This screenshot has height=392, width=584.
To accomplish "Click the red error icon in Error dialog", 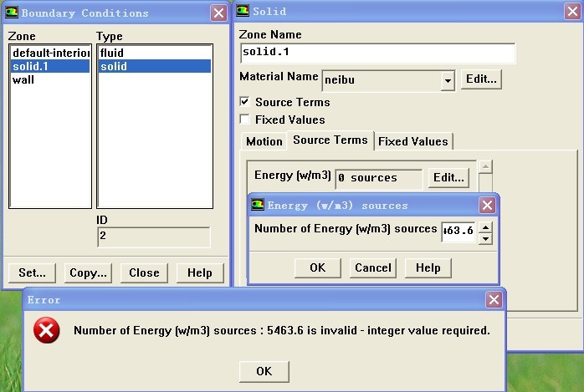I will coord(47,331).
